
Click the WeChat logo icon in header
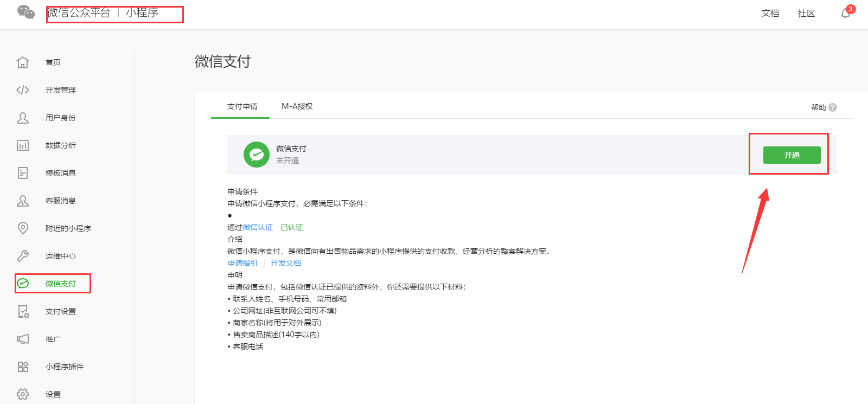point(25,12)
